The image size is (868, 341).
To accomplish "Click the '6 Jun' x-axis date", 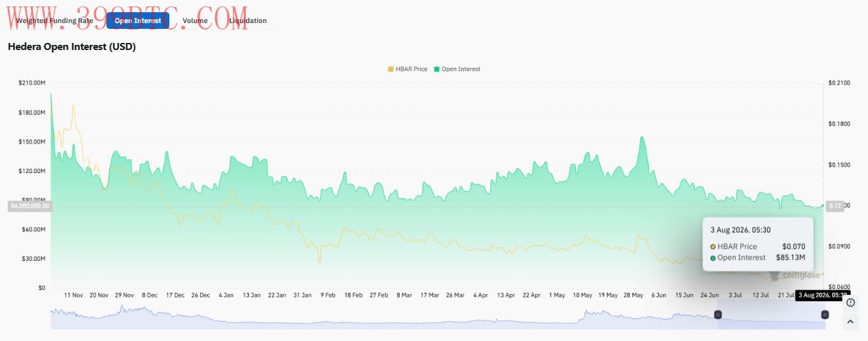I will click(x=659, y=295).
